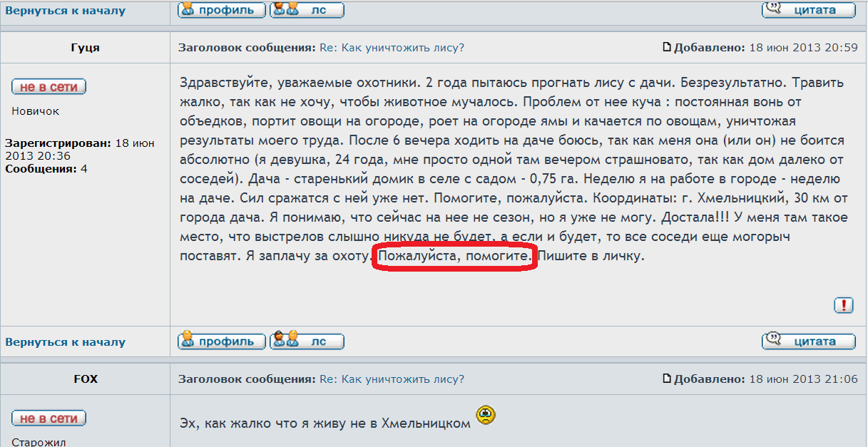
Task: Select the username FOX in post header
Action: [x=85, y=379]
